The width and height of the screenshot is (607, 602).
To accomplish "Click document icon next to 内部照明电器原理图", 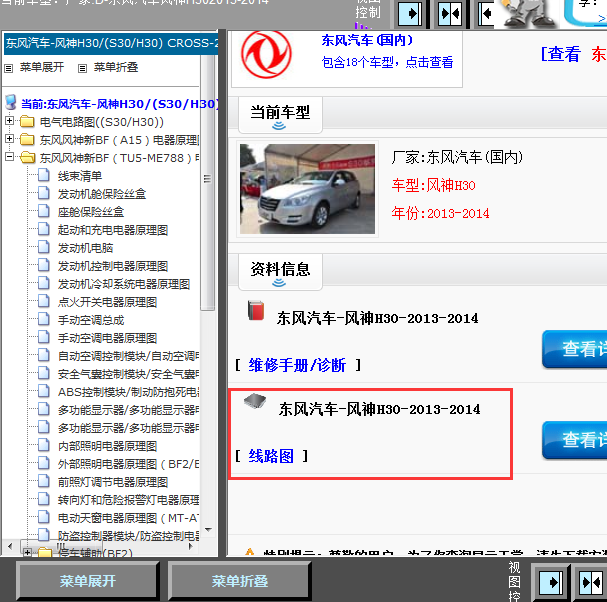I will coord(44,445).
